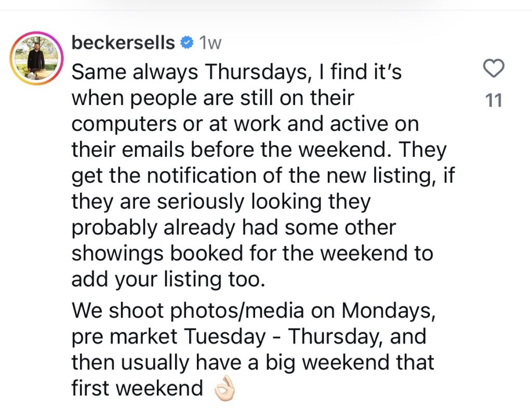Click the line 'showings booked for the weekend to'
This screenshot has height=411, width=532.
pyautogui.click(x=252, y=253)
